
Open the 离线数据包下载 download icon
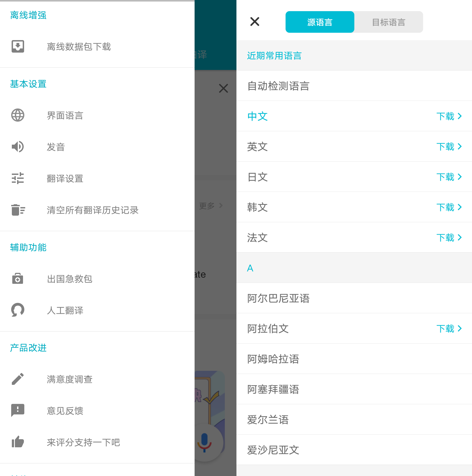coord(18,46)
